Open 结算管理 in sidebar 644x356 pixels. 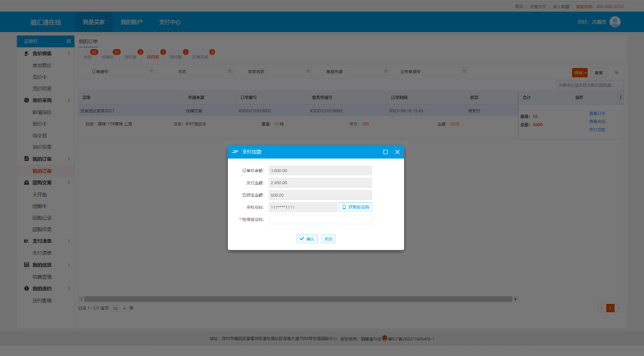[x=42, y=277]
